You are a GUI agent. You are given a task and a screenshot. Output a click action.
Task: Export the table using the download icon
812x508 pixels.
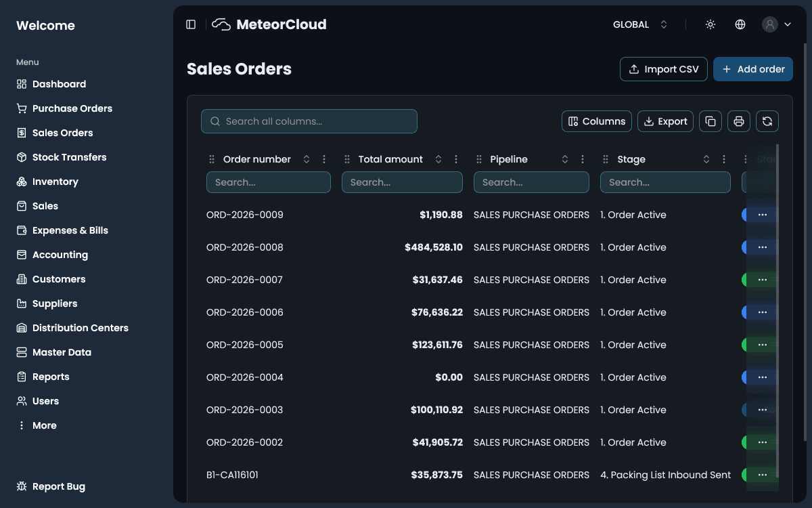(665, 121)
